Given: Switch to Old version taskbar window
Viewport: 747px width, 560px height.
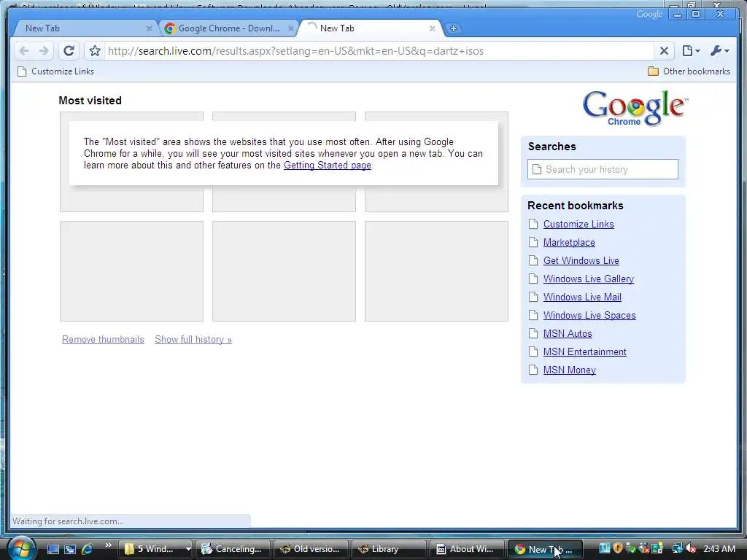Looking at the screenshot, I should coord(311,549).
